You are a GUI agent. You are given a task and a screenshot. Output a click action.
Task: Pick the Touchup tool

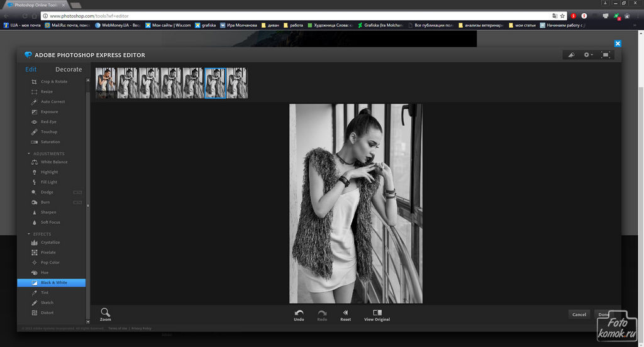(48, 132)
